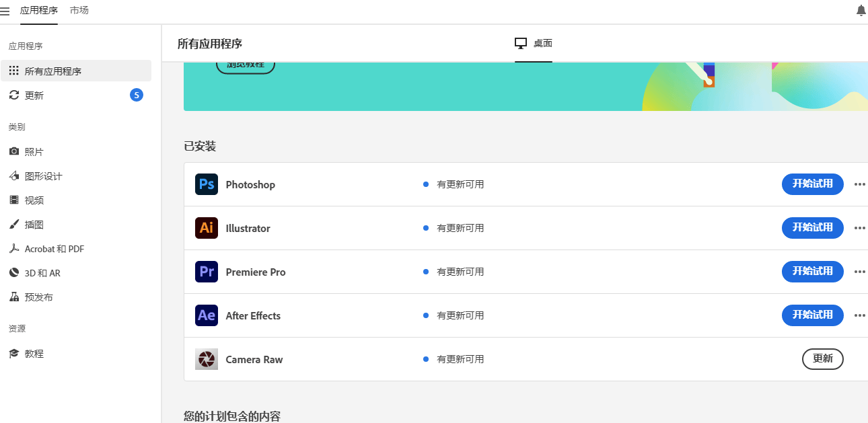Image resolution: width=868 pixels, height=423 pixels.
Task: Open more options for After Effects
Action: click(859, 315)
